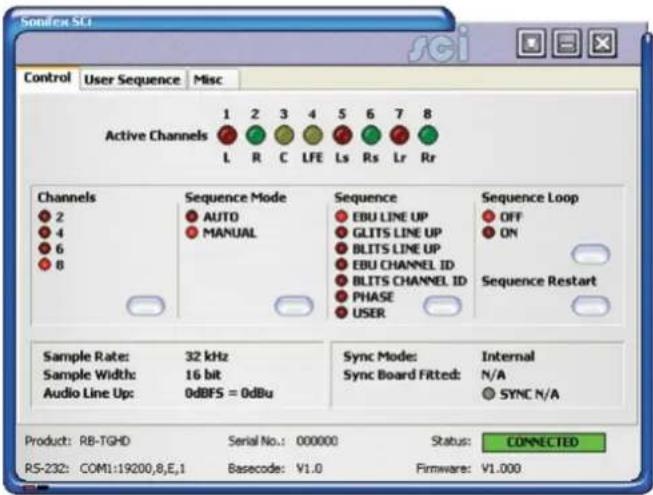Minimize the Sonifex SCi window
Screen dimensions: 653x495
pos(566,43)
